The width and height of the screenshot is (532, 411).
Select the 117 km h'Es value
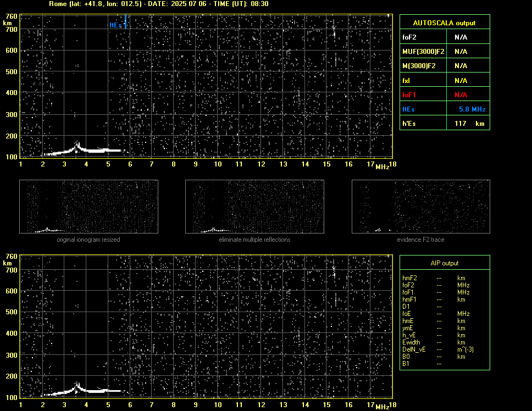(469, 124)
